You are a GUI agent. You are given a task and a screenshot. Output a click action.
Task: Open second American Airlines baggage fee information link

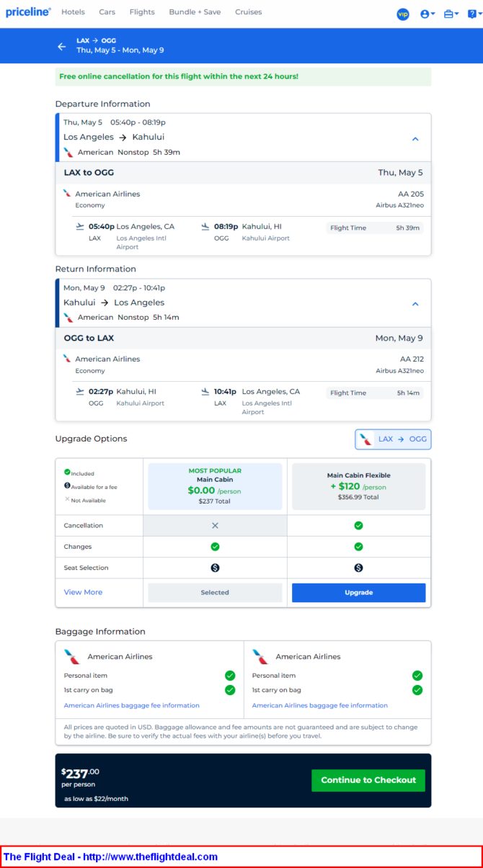pos(320,705)
